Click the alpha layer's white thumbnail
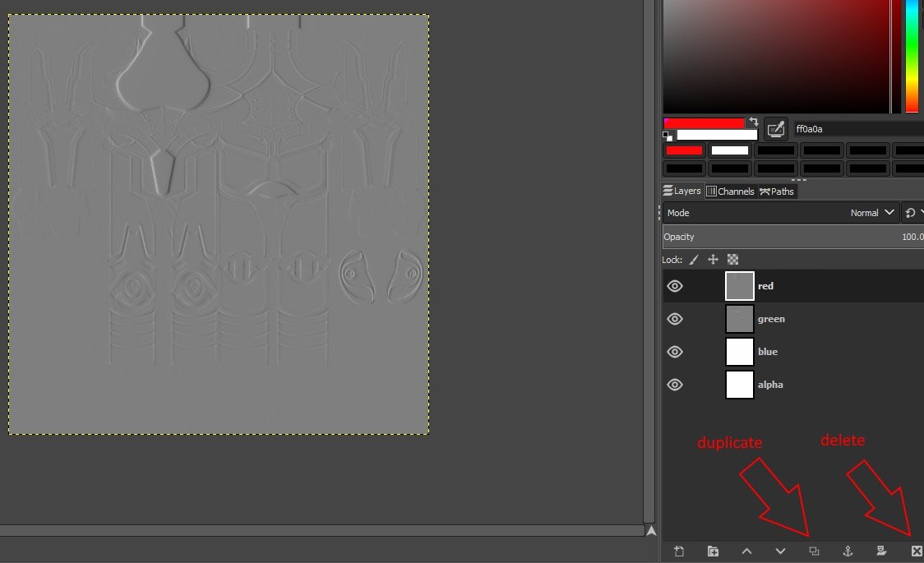Screen dimensions: 924x563 pos(740,385)
